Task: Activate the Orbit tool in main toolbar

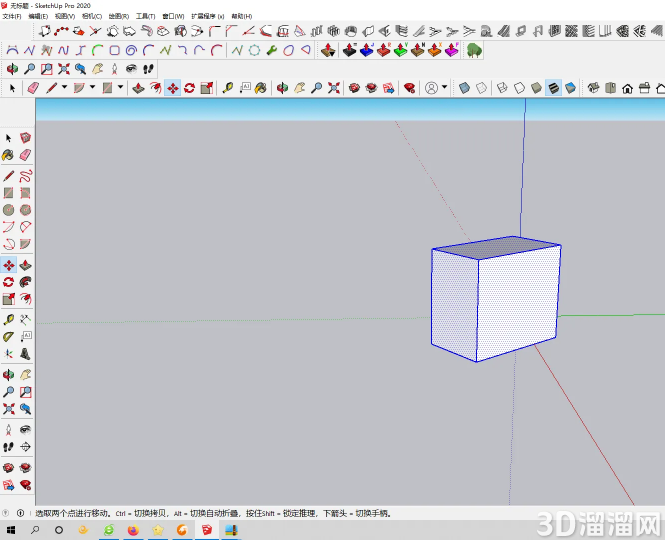Action: (282, 88)
